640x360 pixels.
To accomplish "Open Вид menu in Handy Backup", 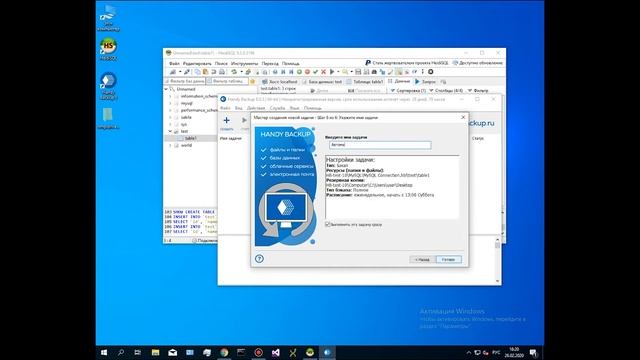I will tap(238, 108).
